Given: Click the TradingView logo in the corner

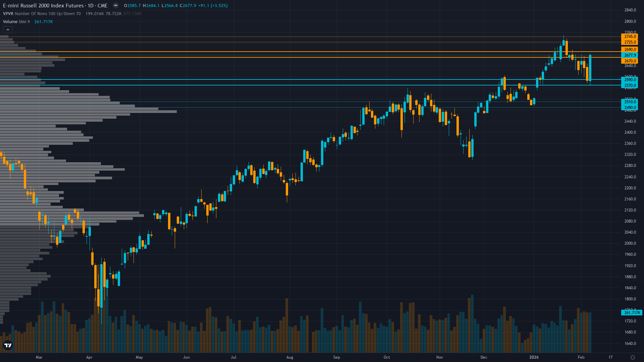Looking at the screenshot, I should 7,345.
